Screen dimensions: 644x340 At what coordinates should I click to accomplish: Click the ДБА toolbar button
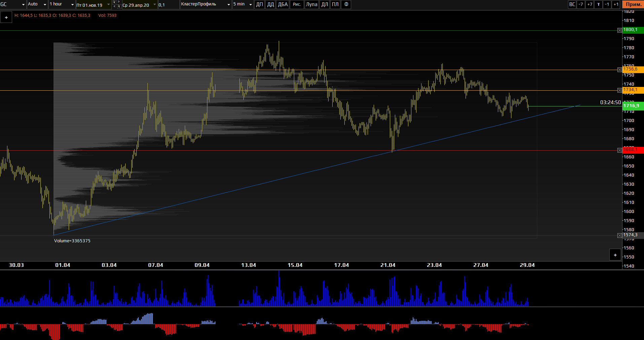282,4
